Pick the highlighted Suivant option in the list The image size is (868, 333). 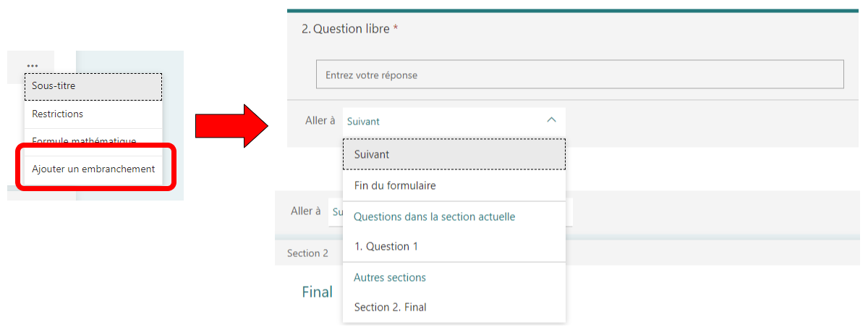[x=454, y=154]
